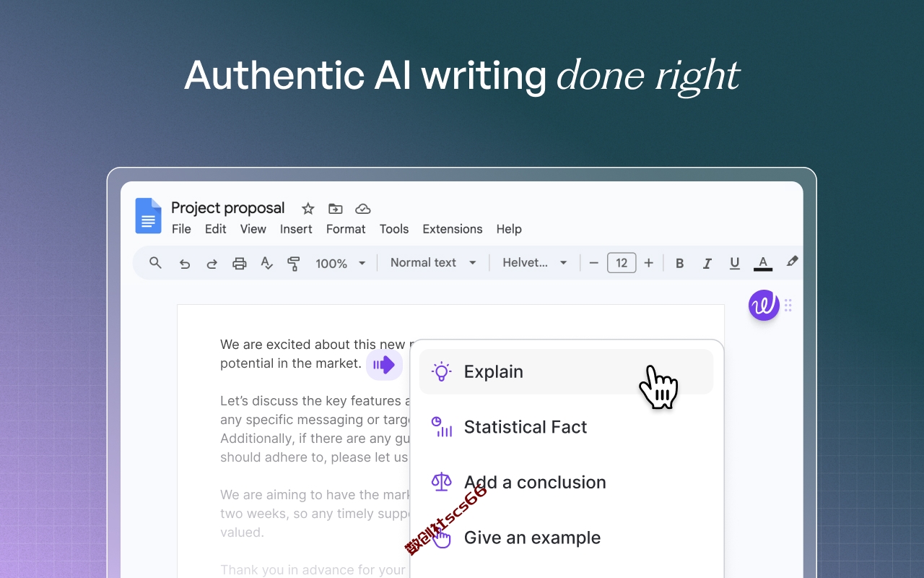
Task: Click the Project proposal document title
Action: coord(228,208)
